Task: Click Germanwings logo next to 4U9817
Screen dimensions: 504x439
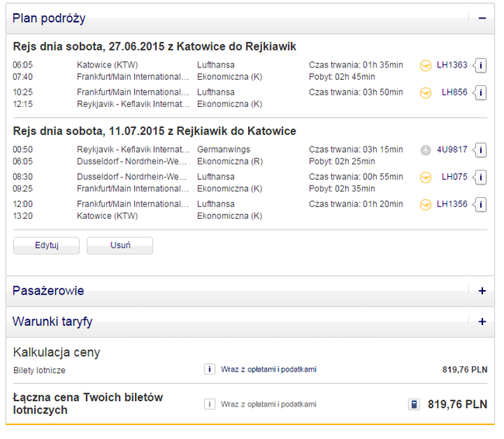Action: click(x=425, y=150)
